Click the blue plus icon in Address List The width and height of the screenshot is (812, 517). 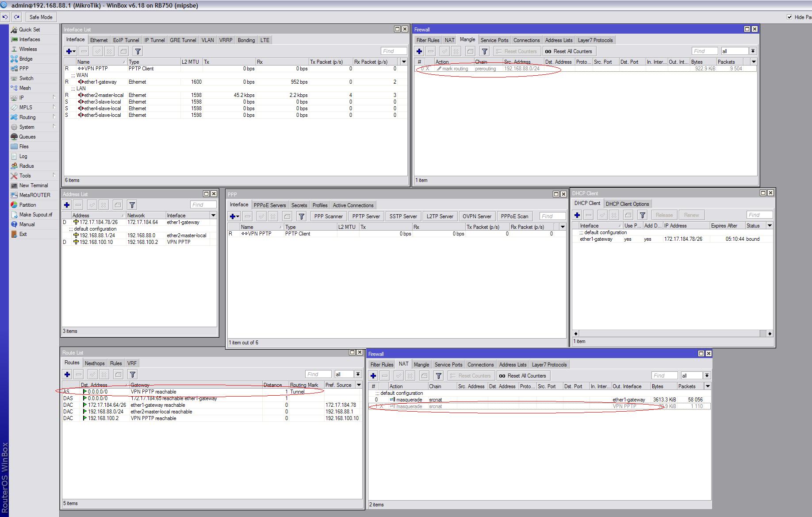tap(67, 205)
